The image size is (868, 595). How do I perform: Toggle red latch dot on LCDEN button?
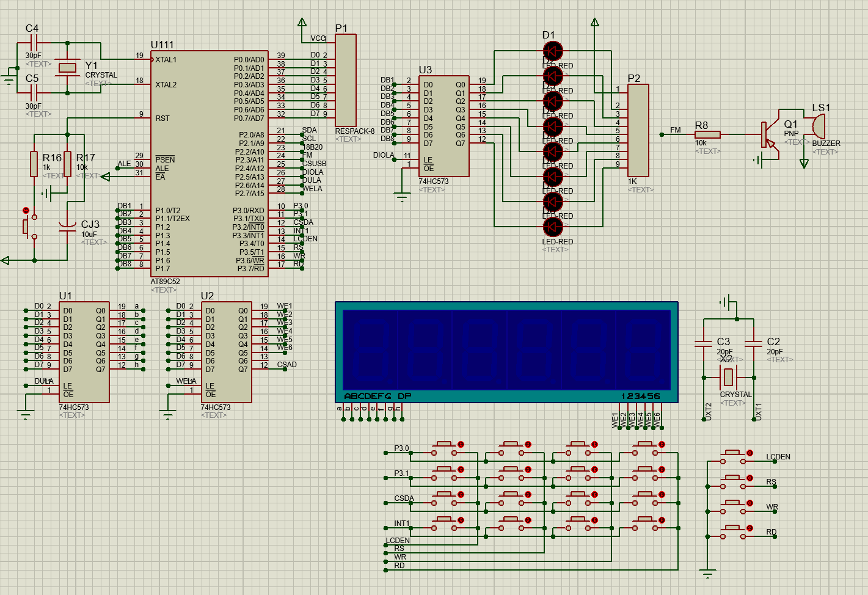tap(749, 453)
